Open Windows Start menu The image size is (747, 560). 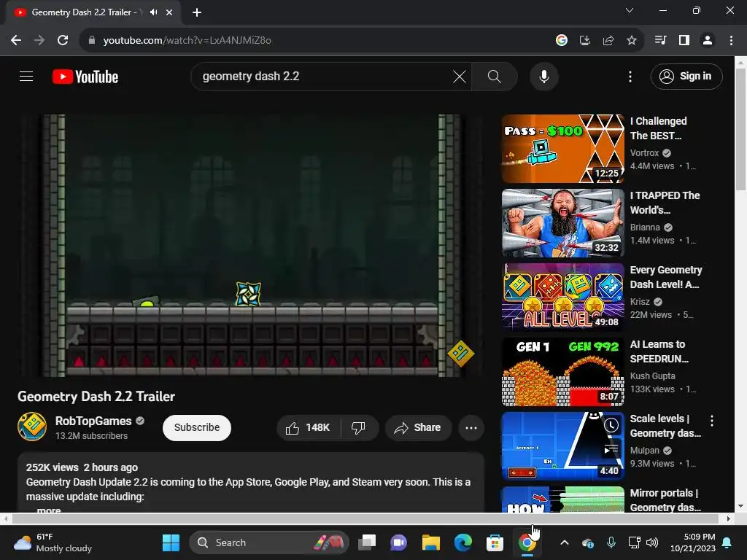click(x=171, y=542)
